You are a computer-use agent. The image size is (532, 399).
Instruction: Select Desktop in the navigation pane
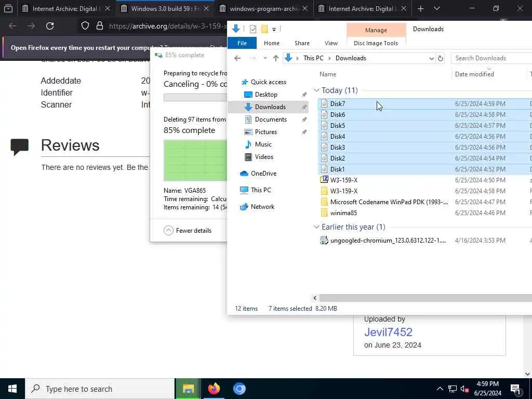pyautogui.click(x=266, y=95)
